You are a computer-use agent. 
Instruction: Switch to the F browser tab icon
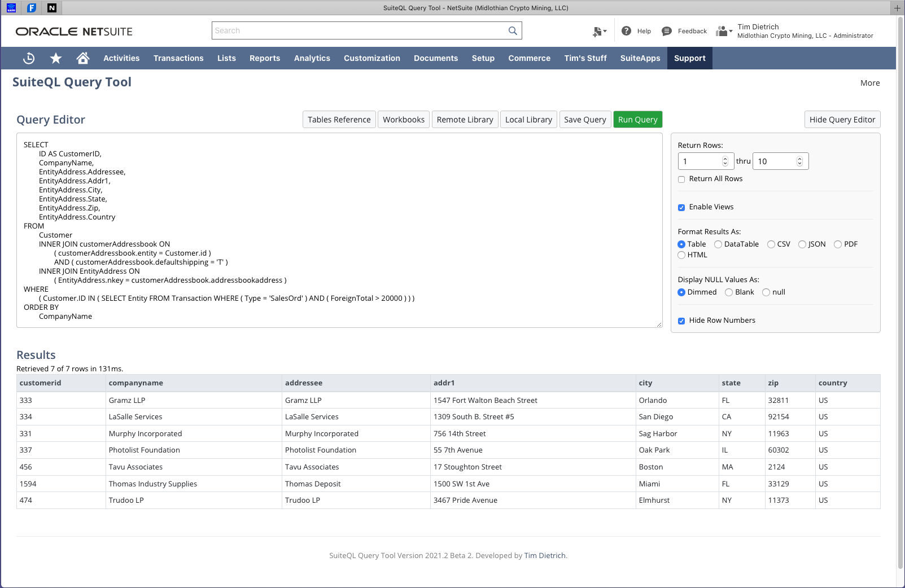(32, 8)
